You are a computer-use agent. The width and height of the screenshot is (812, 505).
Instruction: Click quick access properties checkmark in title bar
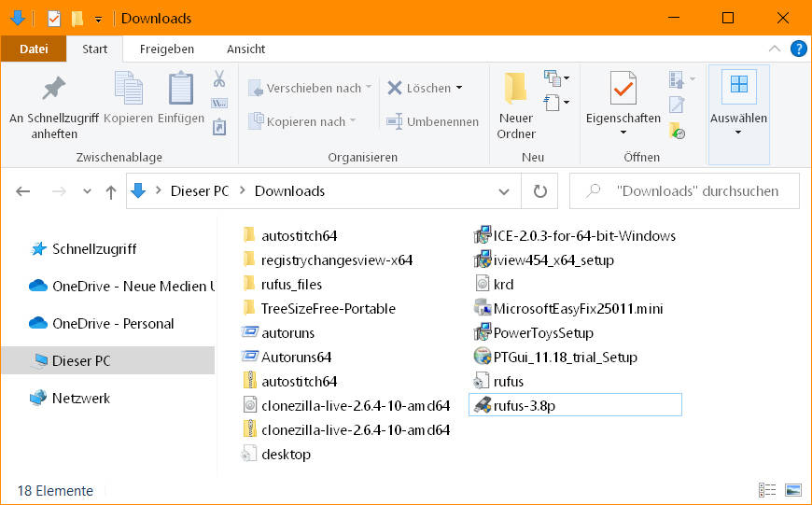pos(54,19)
